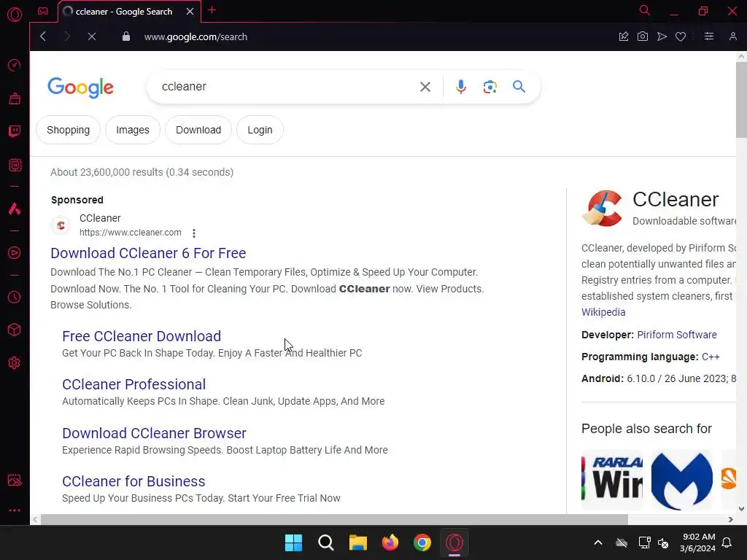Open History clock icon in sidebar
This screenshot has width=747, height=560.
click(15, 297)
